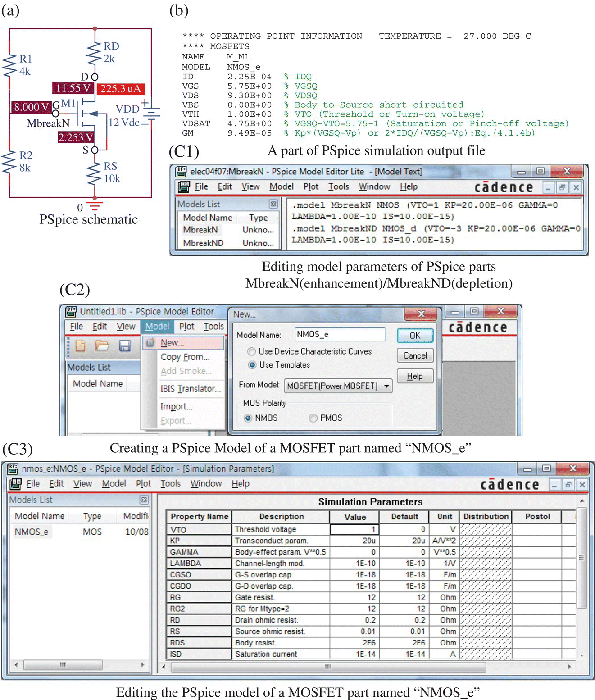This screenshot has width=595, height=700.
Task: Open File menu in elec04f07 window
Action: [201, 186]
